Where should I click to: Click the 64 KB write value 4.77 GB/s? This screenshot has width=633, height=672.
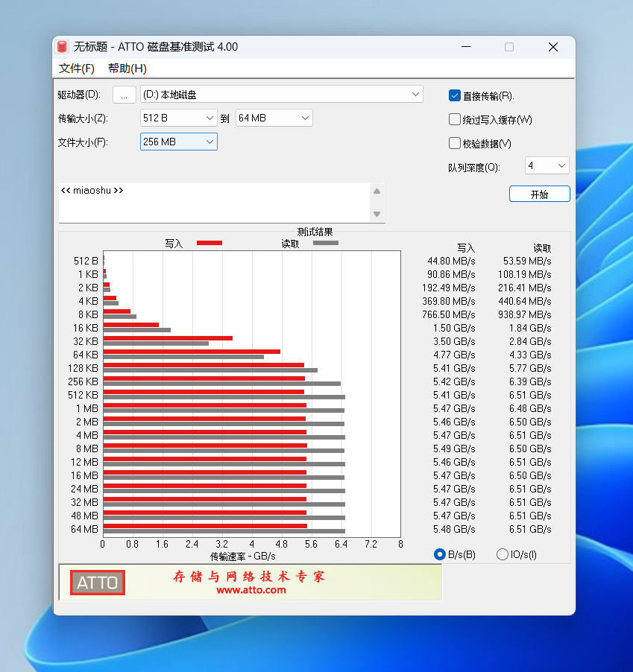click(x=454, y=355)
